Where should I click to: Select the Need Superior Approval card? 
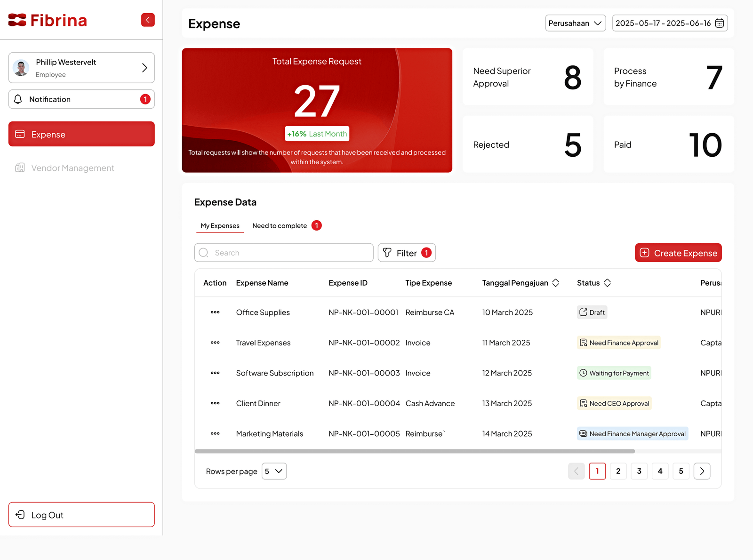[x=528, y=77]
